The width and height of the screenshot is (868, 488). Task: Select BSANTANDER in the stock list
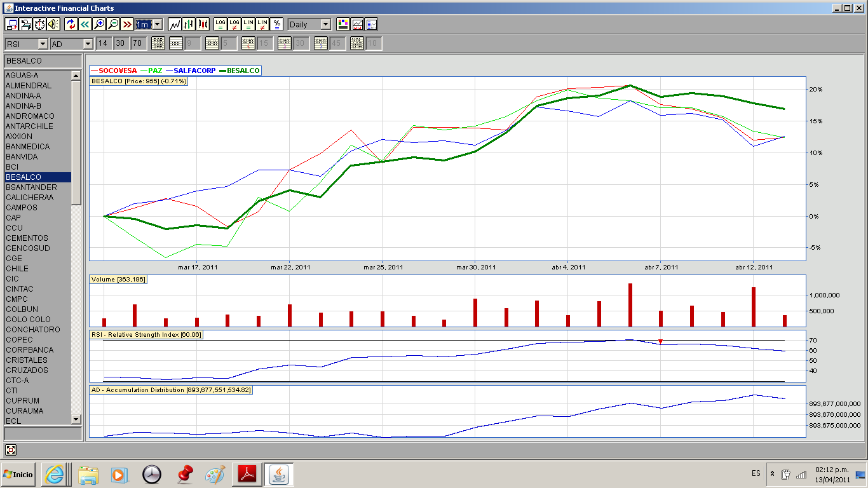31,187
